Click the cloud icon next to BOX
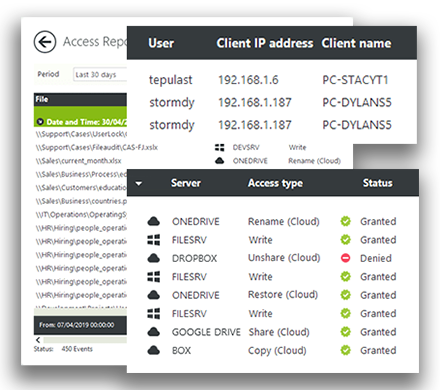This screenshot has height=390, width=440. 154,350
